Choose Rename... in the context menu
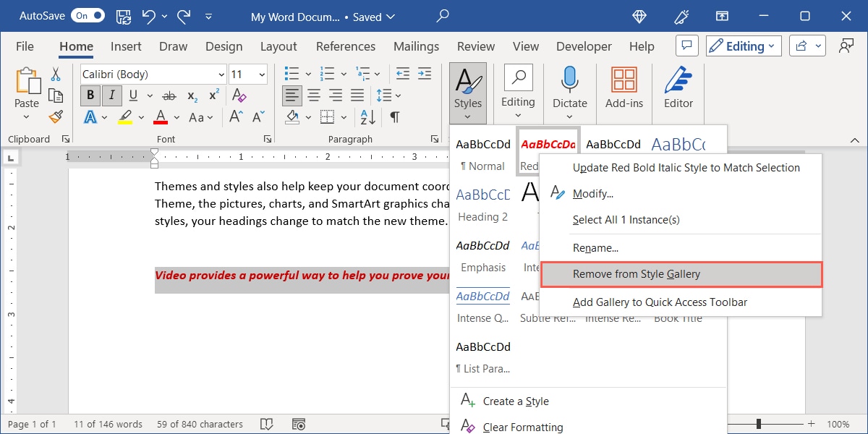The height and width of the screenshot is (434, 868). pyautogui.click(x=595, y=248)
